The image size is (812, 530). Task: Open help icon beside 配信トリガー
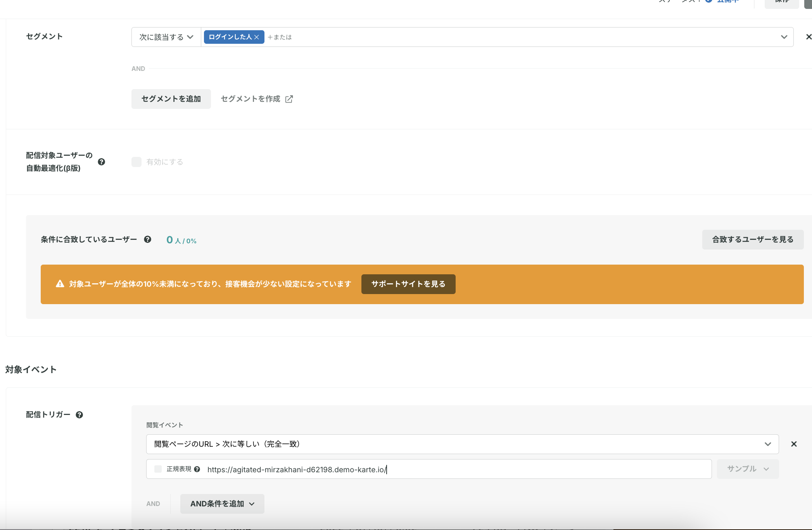coord(79,415)
